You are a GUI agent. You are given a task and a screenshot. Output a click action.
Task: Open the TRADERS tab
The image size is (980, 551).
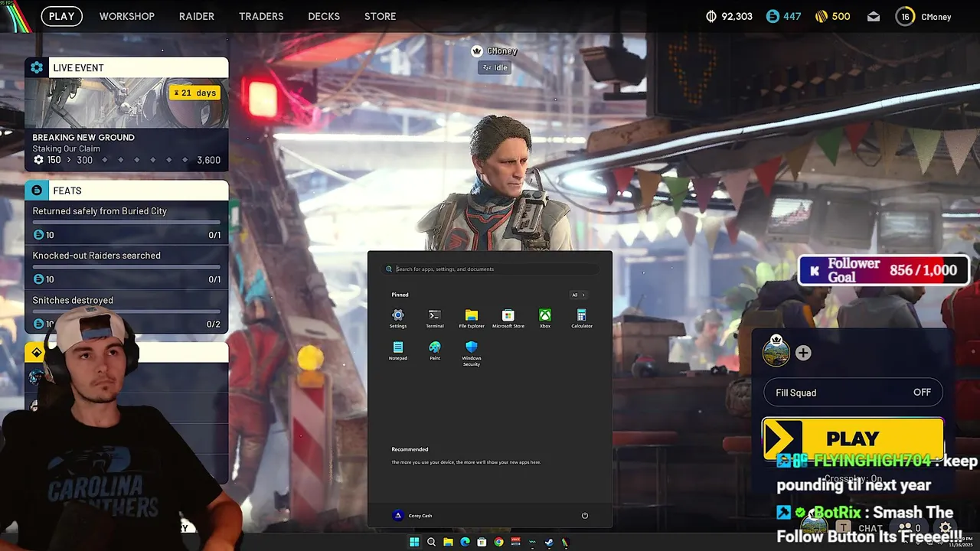point(261,16)
